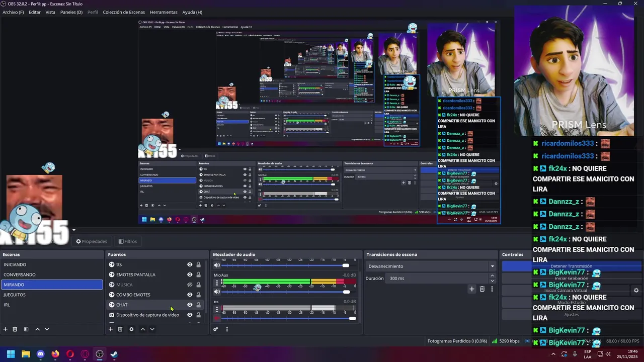Move source up in Fuentes toolbar
This screenshot has width=644, height=362.
[142, 329]
